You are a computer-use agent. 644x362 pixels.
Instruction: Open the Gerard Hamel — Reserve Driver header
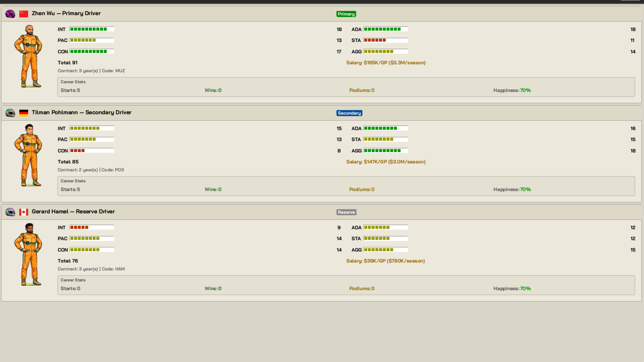[x=73, y=212]
